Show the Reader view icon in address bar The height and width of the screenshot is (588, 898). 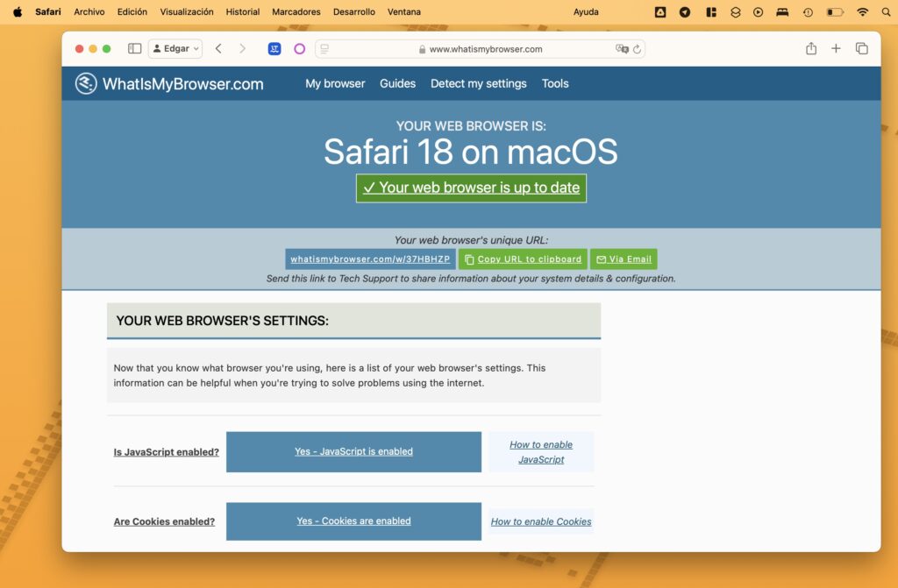pos(324,49)
